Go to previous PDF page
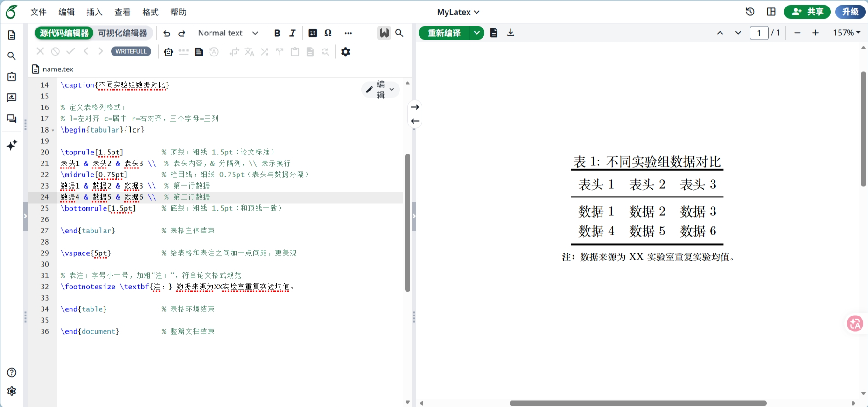This screenshot has height=407, width=868. pos(720,33)
